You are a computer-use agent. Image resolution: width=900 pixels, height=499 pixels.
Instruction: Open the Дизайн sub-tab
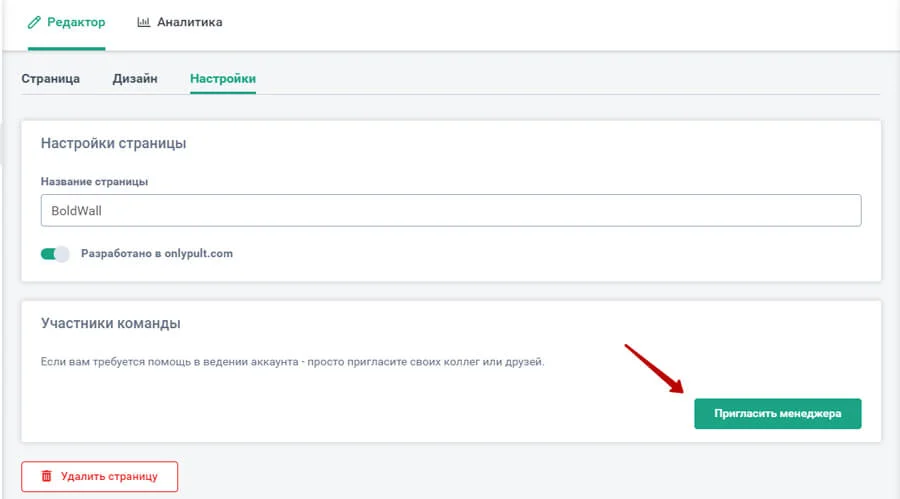coord(135,78)
